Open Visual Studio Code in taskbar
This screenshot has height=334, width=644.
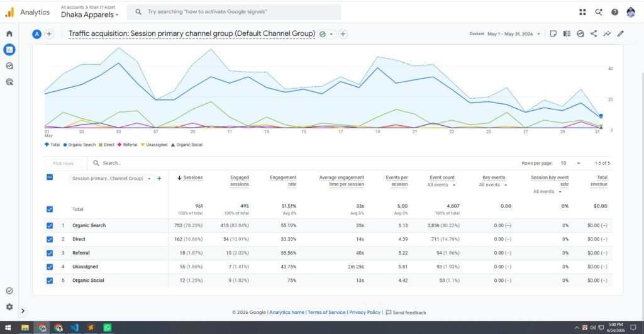(x=74, y=328)
